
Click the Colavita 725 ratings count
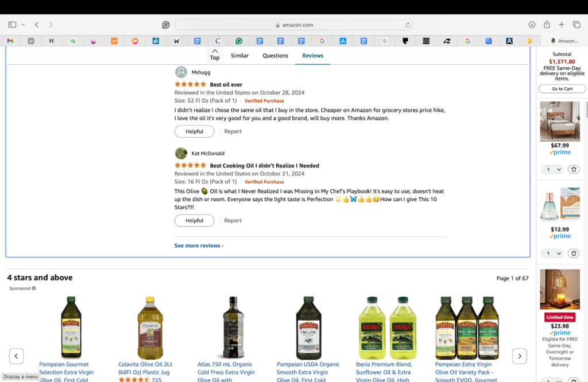[x=157, y=380]
